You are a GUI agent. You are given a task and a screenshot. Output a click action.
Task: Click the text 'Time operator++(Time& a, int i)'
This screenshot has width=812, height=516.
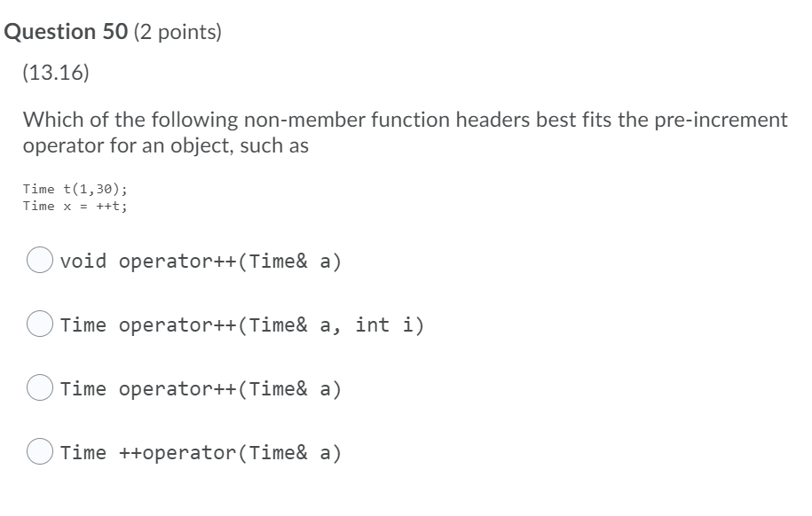click(242, 324)
